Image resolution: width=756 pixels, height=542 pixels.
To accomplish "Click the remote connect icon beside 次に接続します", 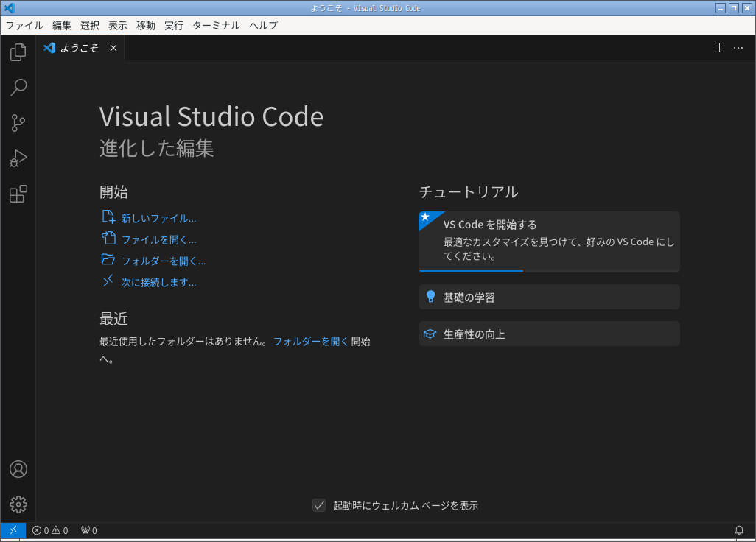I will [x=108, y=281].
